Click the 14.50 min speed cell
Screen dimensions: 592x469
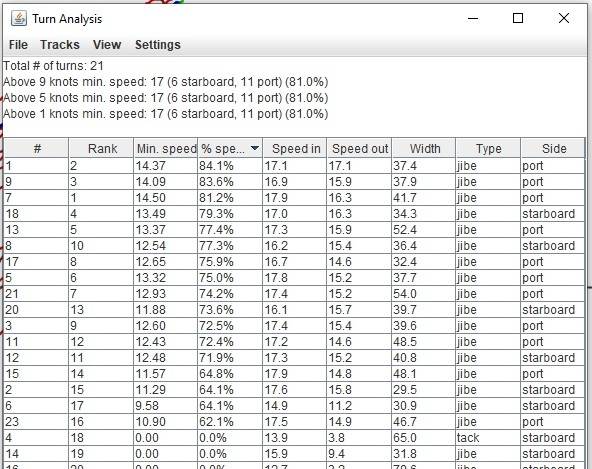166,198
